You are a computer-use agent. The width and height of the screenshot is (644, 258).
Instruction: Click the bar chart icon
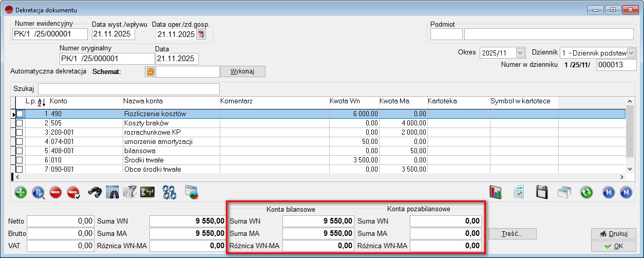click(x=496, y=193)
